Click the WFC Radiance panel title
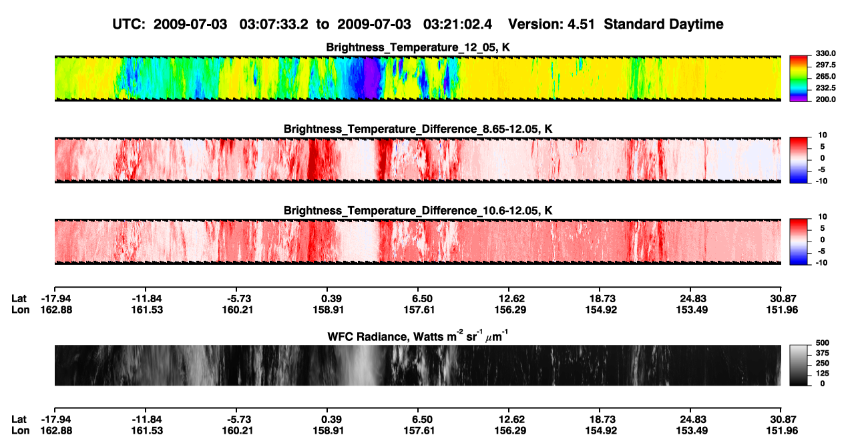Image resolution: width=868 pixels, height=445 pixels. pyautogui.click(x=417, y=336)
